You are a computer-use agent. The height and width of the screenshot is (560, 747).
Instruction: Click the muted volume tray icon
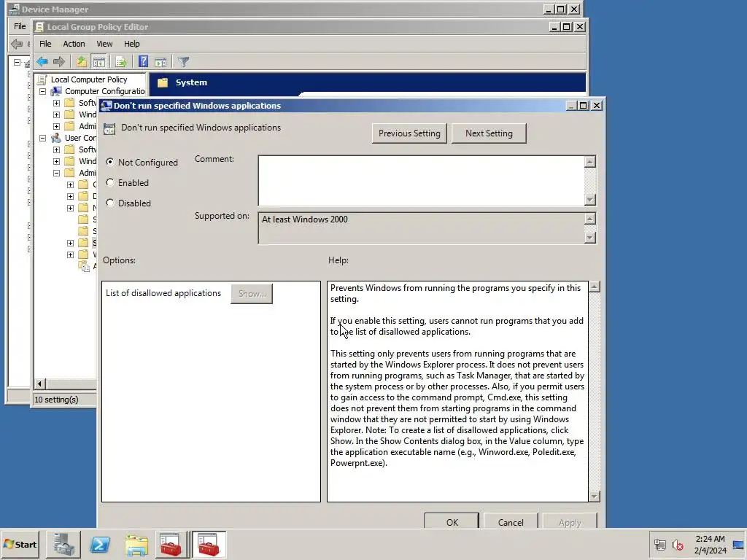click(x=678, y=545)
